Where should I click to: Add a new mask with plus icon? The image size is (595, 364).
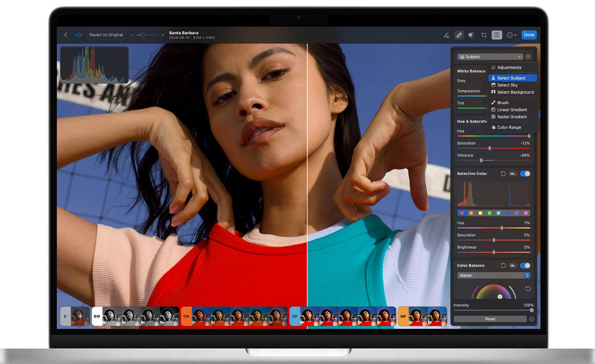coord(528,57)
